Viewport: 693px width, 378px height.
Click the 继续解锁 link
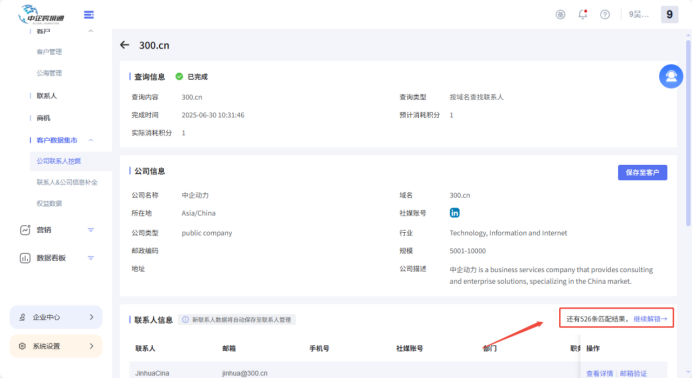pos(650,319)
